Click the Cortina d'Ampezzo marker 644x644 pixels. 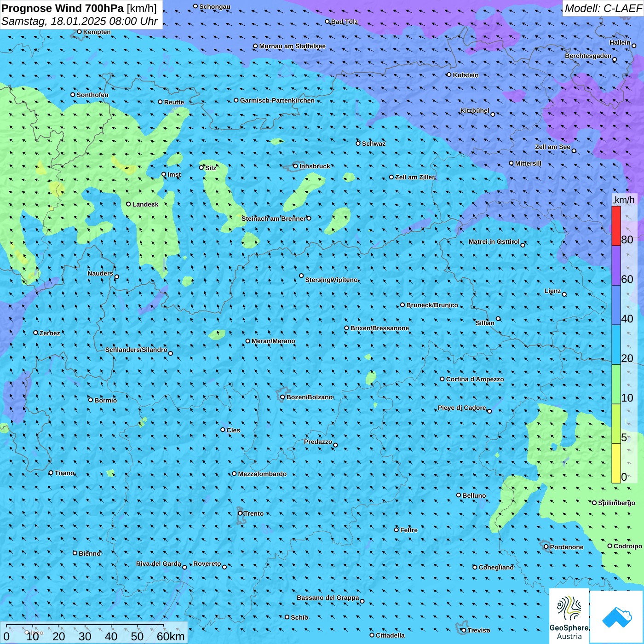[x=442, y=379]
